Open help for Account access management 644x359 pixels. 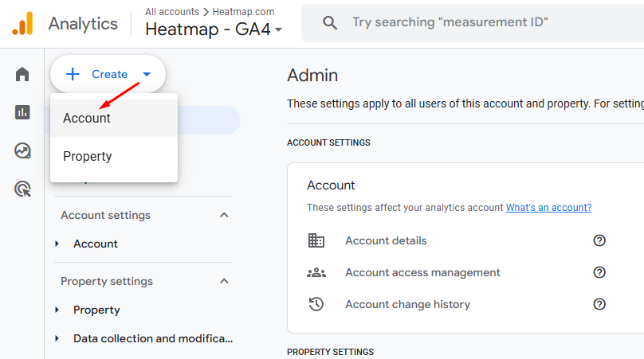coord(599,272)
